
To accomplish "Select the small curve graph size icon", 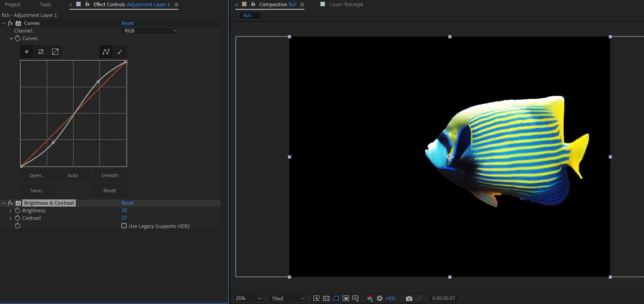I will pos(27,52).
